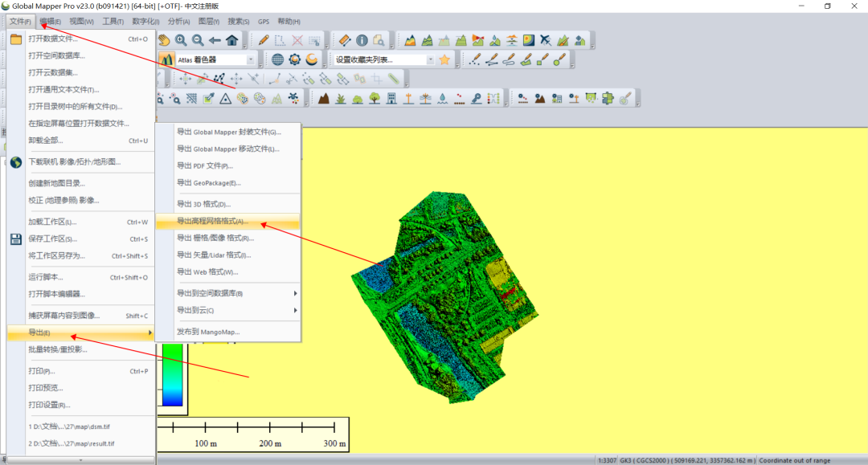The image size is (868, 465).
Task: Click the globe icon beside download online imagery
Action: pos(16,162)
